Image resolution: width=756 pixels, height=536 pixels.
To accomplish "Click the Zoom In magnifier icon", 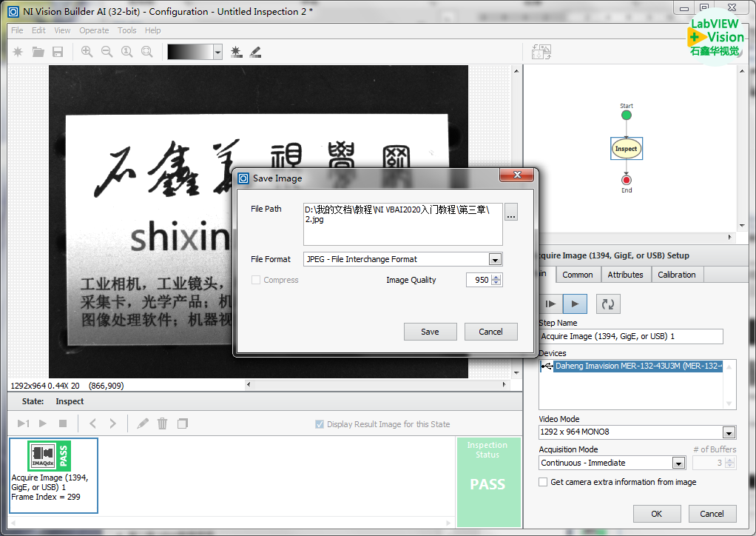I will click(87, 52).
